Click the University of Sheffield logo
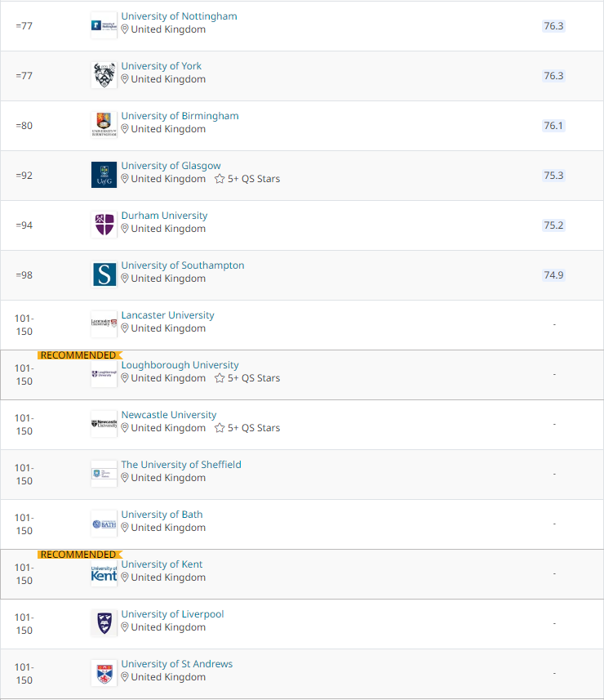Image resolution: width=604 pixels, height=700 pixels. pyautogui.click(x=104, y=474)
